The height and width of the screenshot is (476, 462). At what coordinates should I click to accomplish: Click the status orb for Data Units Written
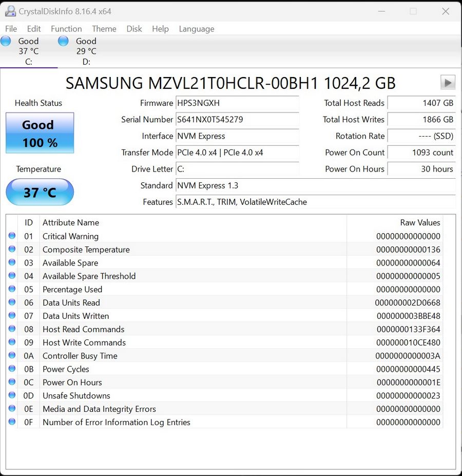coord(12,315)
